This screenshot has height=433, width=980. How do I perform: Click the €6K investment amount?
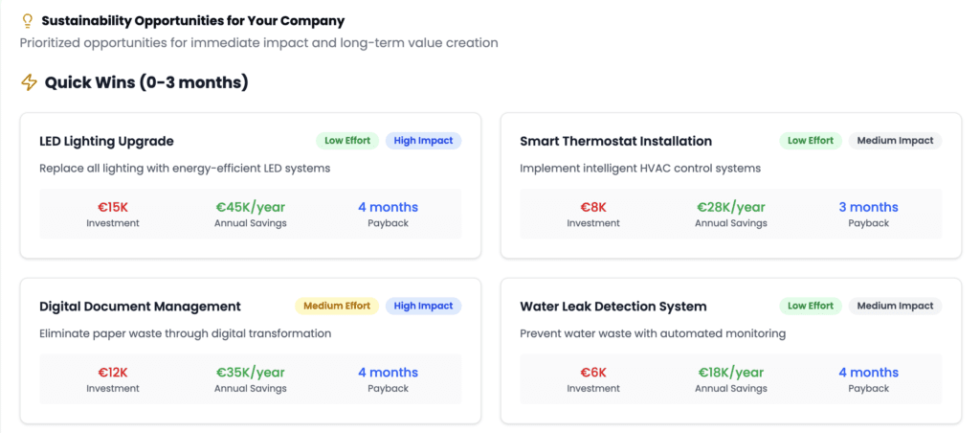pyautogui.click(x=593, y=373)
